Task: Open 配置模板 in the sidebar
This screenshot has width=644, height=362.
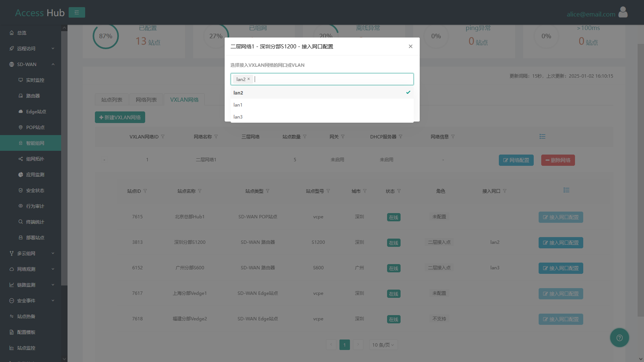Action: (30, 332)
